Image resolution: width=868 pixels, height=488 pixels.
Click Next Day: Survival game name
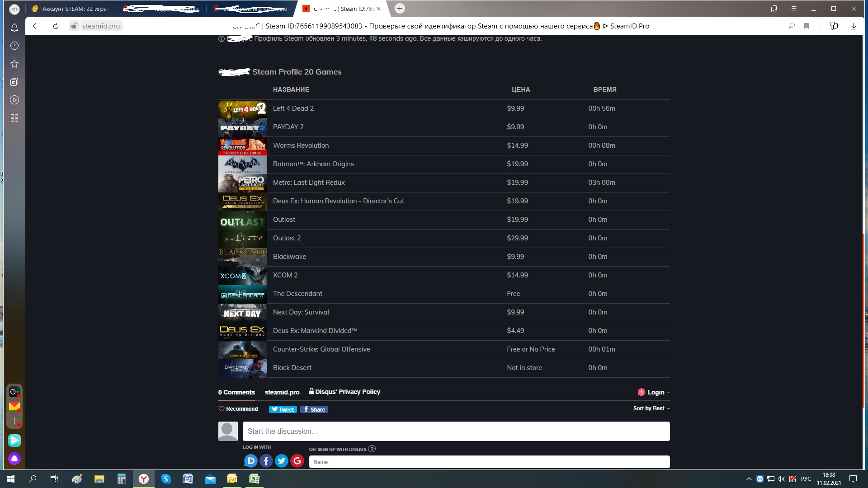[x=301, y=312]
